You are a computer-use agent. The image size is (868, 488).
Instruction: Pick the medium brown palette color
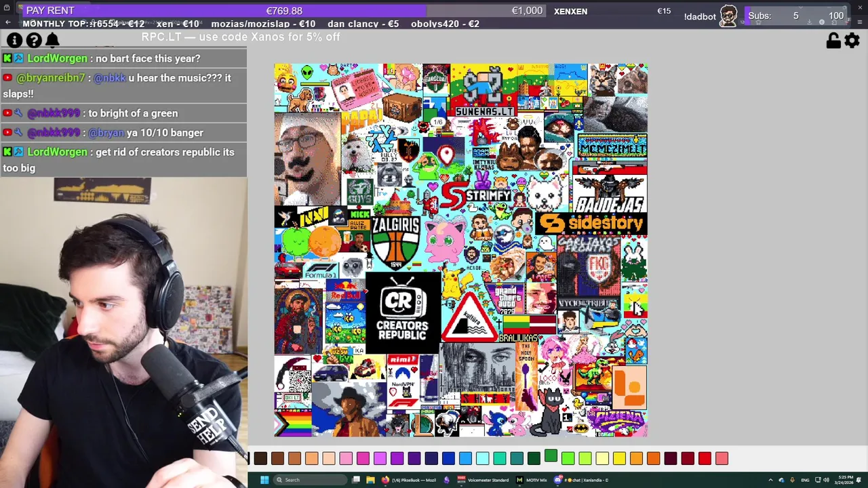click(277, 459)
